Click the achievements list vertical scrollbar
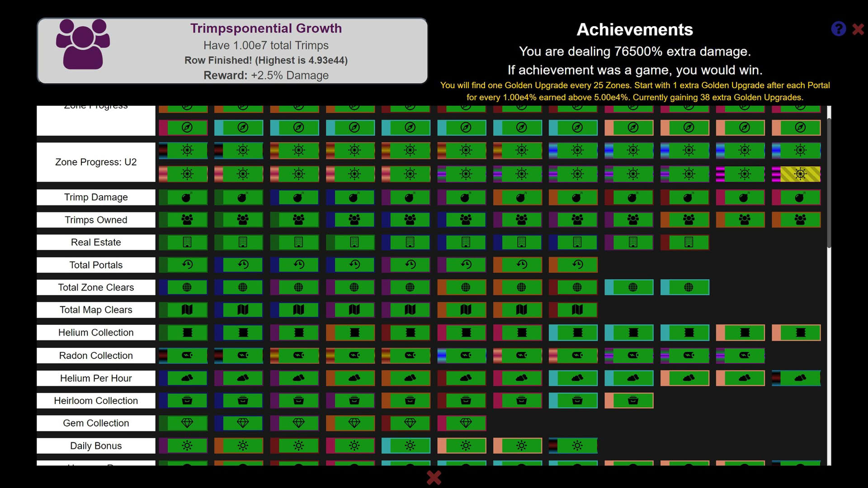 tap(829, 183)
